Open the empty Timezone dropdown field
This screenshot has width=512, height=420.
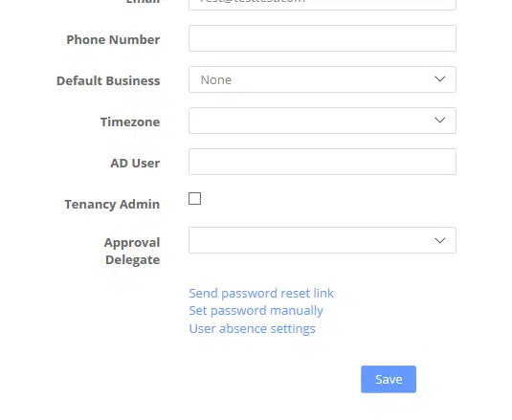323,121
